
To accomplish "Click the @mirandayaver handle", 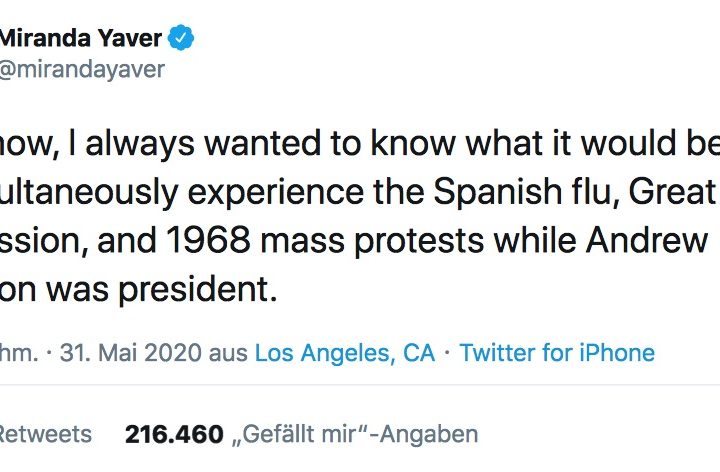I will tap(82, 69).
